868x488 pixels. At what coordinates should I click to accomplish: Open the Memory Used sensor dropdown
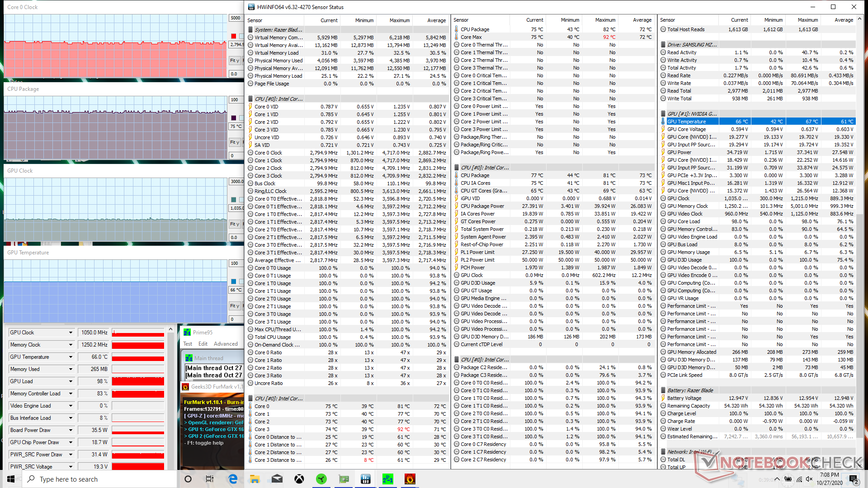[71, 369]
